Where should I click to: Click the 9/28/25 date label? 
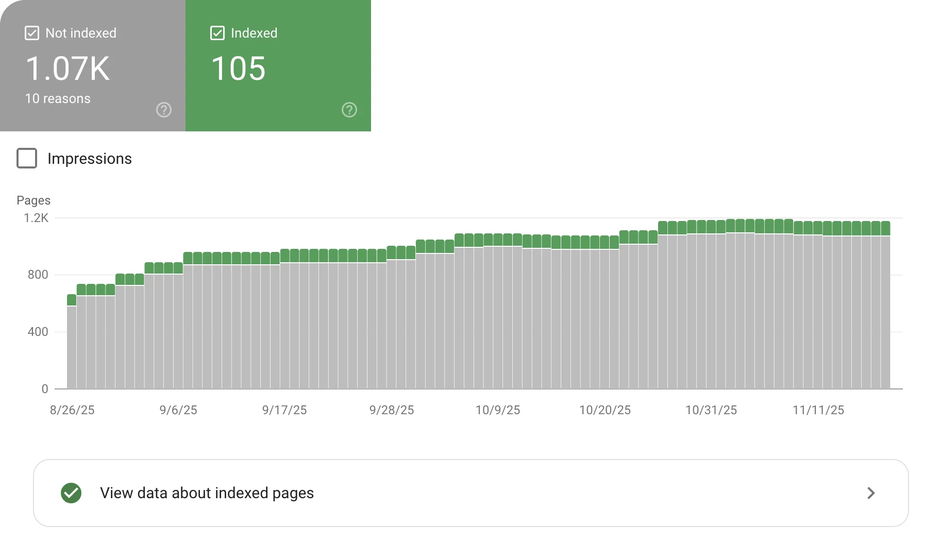pyautogui.click(x=392, y=410)
